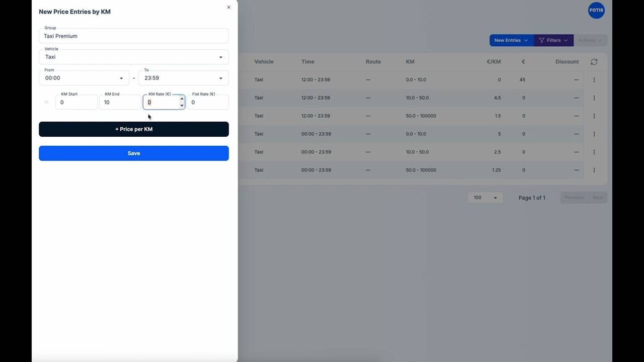Click the KM column header
The width and height of the screenshot is (644, 362).
point(410,62)
